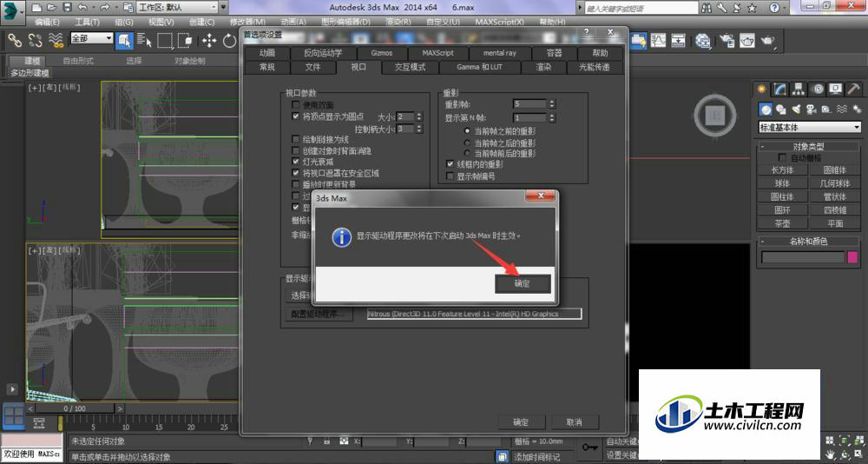Image resolution: width=868 pixels, height=464 pixels.
Task: Switch to the 交互模式 preferences tab
Action: pos(411,67)
